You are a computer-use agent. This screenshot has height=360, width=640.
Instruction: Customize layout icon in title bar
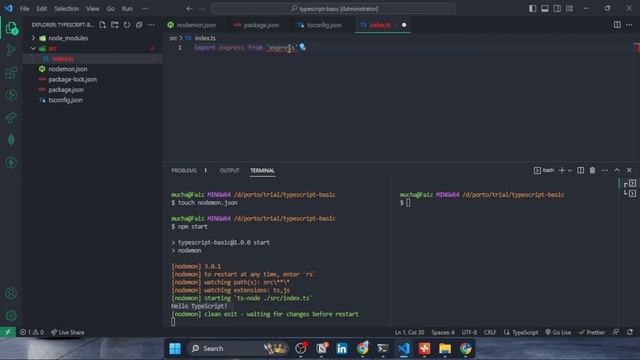[569, 8]
